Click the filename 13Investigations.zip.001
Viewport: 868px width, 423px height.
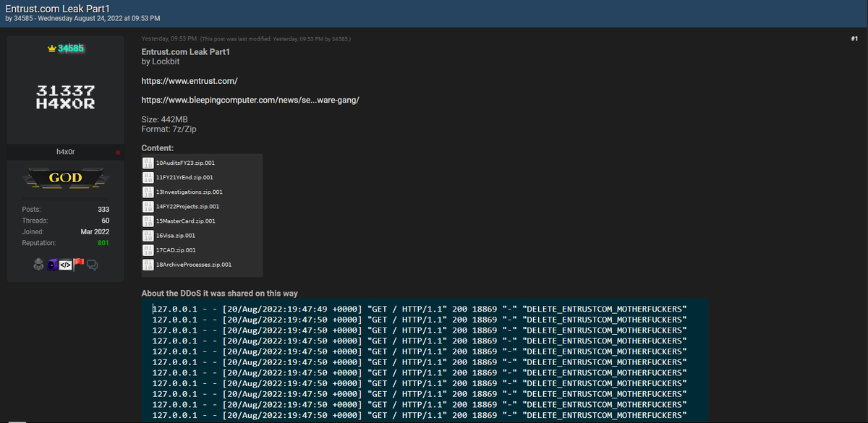pos(190,192)
